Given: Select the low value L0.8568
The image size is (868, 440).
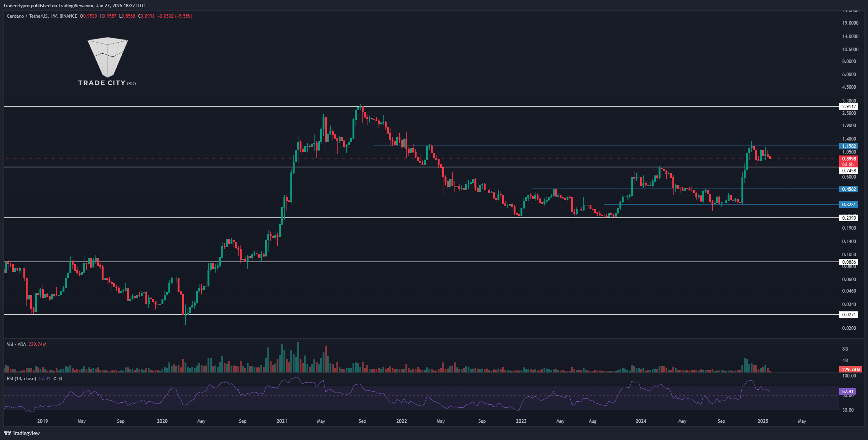Looking at the screenshot, I should tap(127, 16).
